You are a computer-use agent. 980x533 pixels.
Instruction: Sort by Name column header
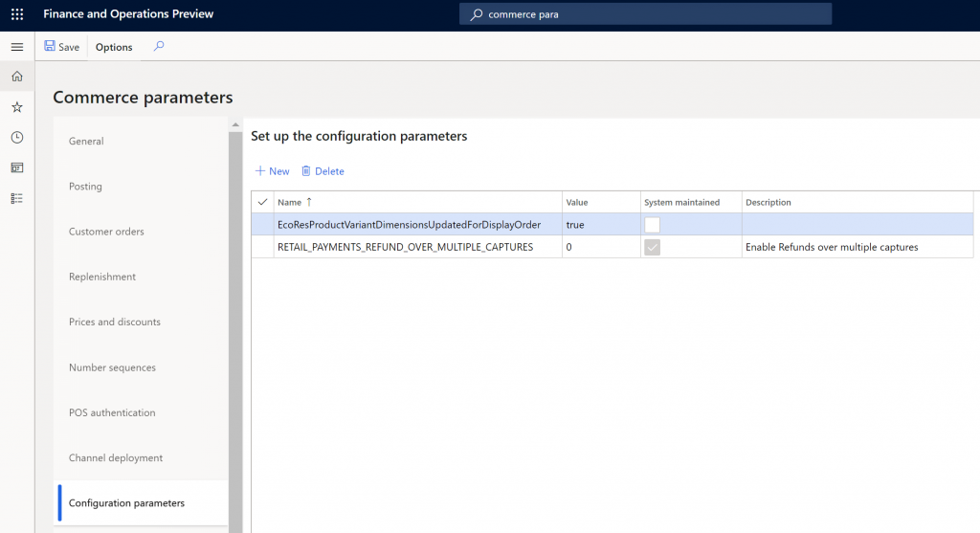click(417, 202)
